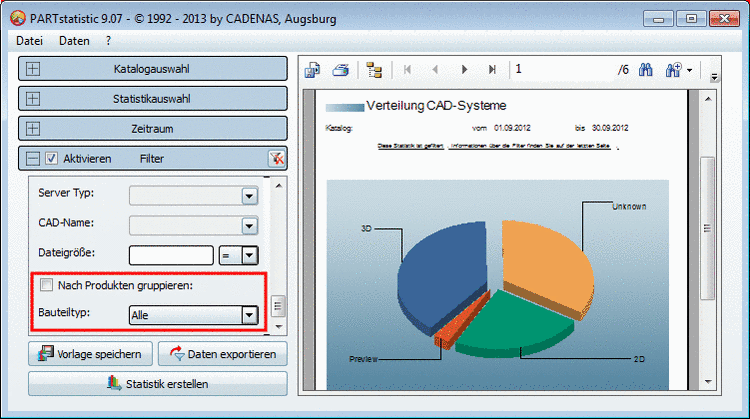Click the page number field showing 1
This screenshot has height=419, width=750.
(x=564, y=69)
